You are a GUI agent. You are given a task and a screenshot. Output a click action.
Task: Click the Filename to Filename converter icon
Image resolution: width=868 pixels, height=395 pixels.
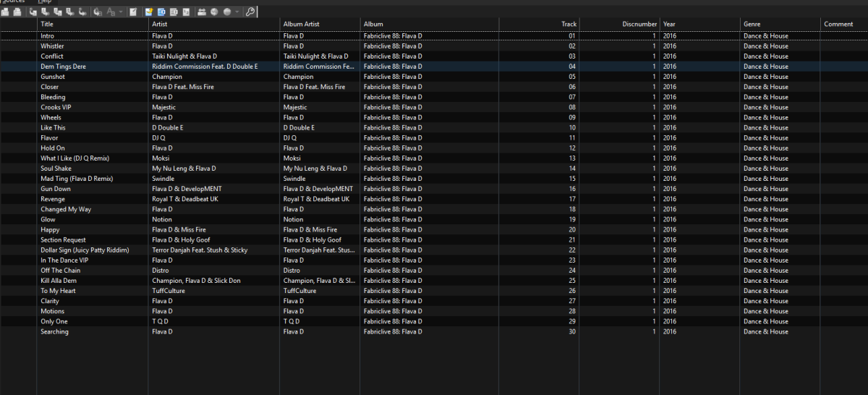pos(57,12)
